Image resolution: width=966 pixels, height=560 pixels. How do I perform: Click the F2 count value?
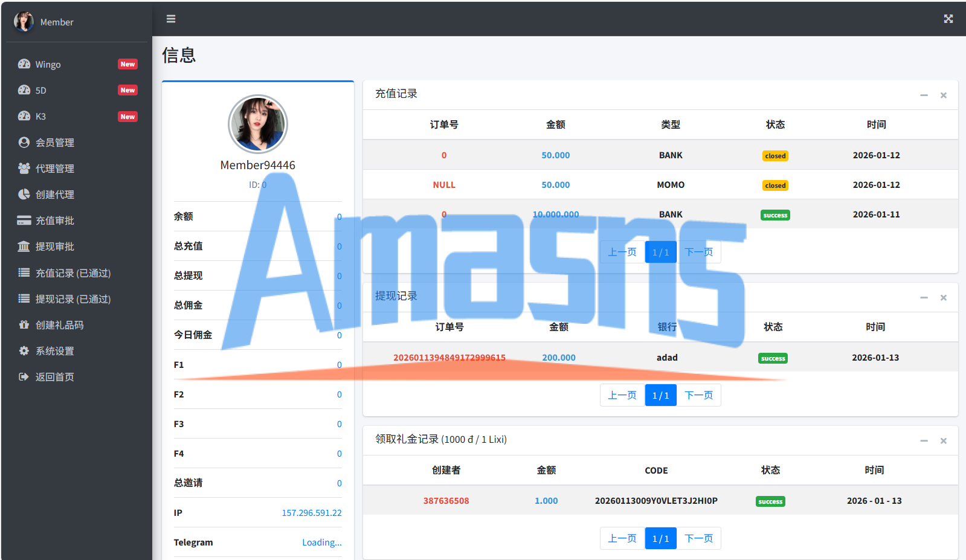click(340, 394)
